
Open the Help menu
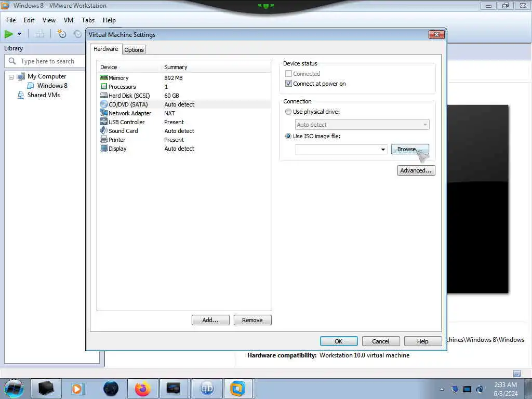click(x=109, y=20)
